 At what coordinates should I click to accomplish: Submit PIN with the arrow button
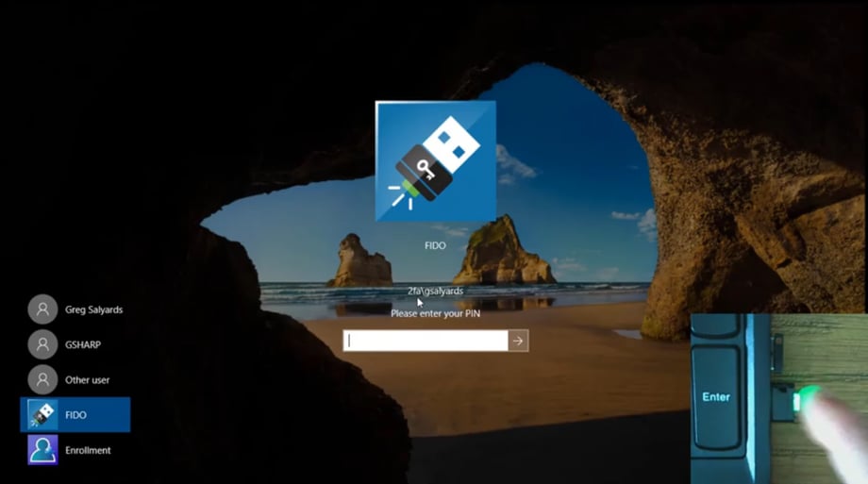click(x=518, y=341)
